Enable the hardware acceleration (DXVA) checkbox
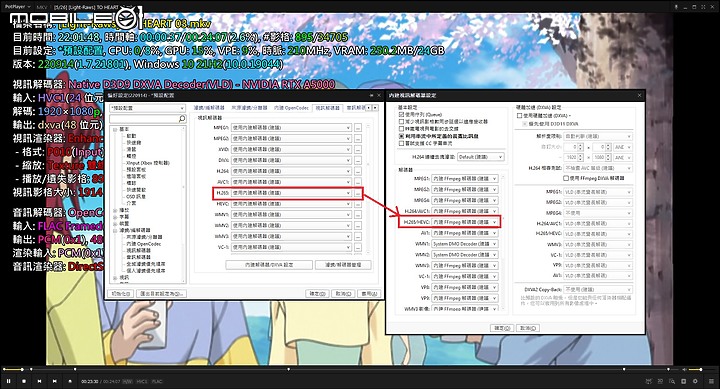The width and height of the screenshot is (720, 389). pyautogui.click(x=519, y=116)
